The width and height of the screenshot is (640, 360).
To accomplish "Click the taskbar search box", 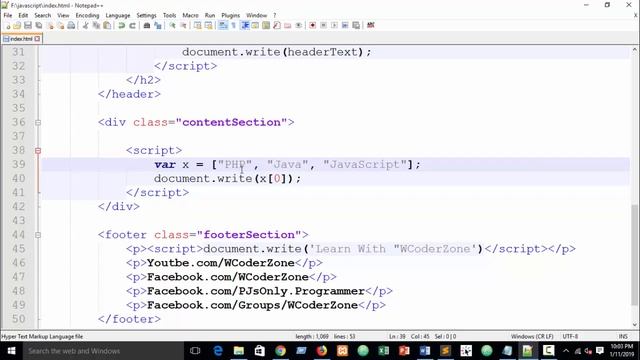I will pos(103,351).
